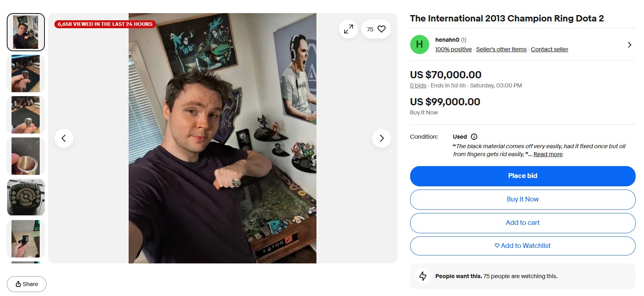Click the Buy It Now button

click(x=523, y=199)
